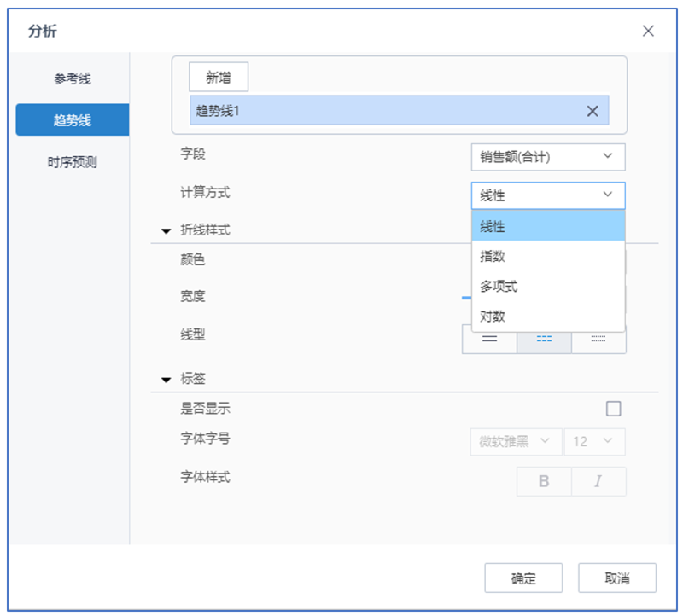Image resolution: width=683 pixels, height=616 pixels.
Task: Select 指数 from the open dropdown list
Action: [493, 255]
